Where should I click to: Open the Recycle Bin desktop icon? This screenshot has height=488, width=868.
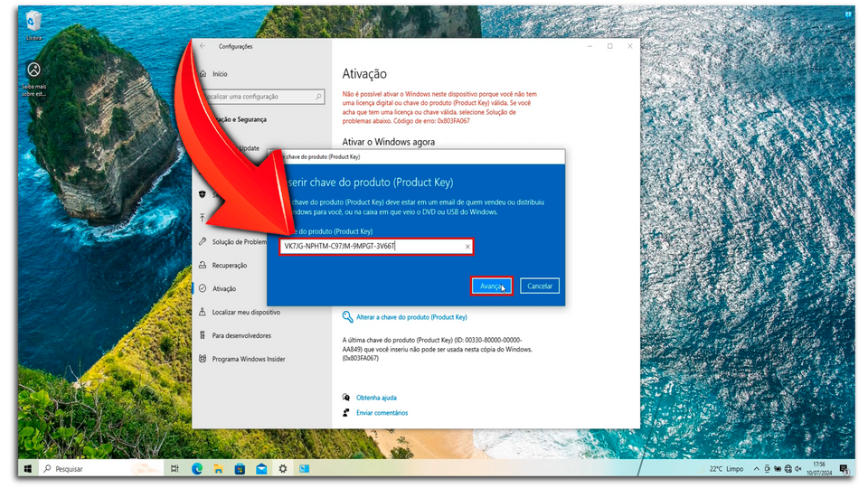(33, 25)
